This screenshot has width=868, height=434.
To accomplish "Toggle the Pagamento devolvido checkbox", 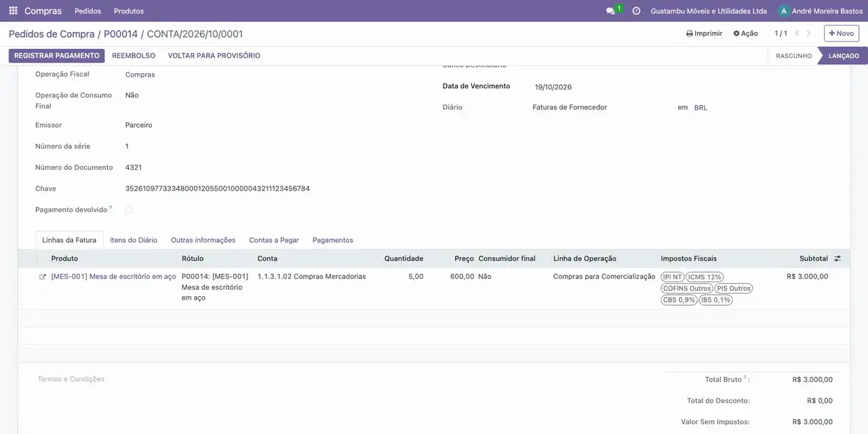I will [x=129, y=210].
